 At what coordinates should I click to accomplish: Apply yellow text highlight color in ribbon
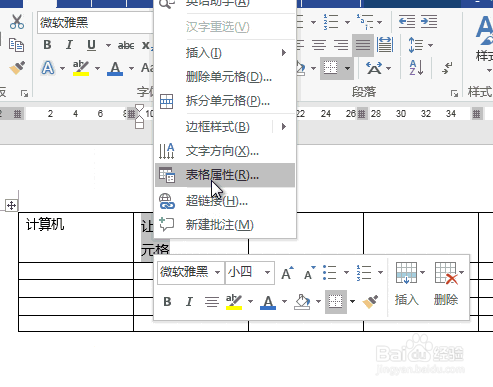pos(81,68)
